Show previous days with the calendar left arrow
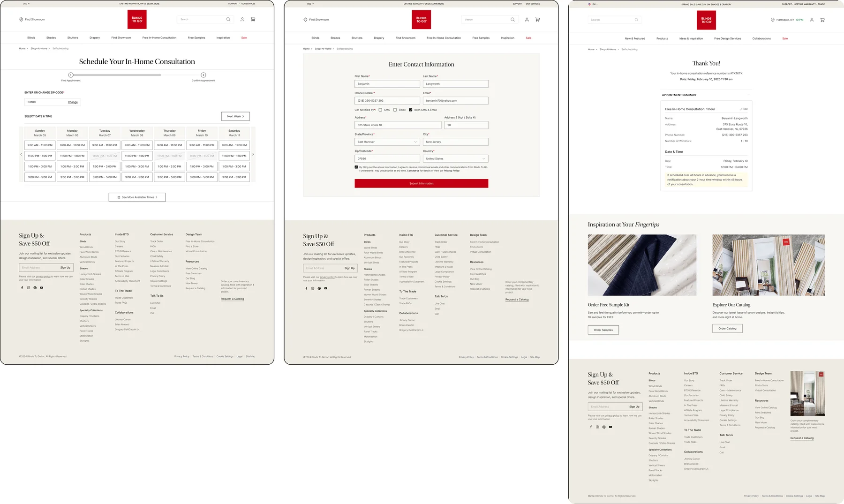The image size is (844, 504). (x=21, y=154)
